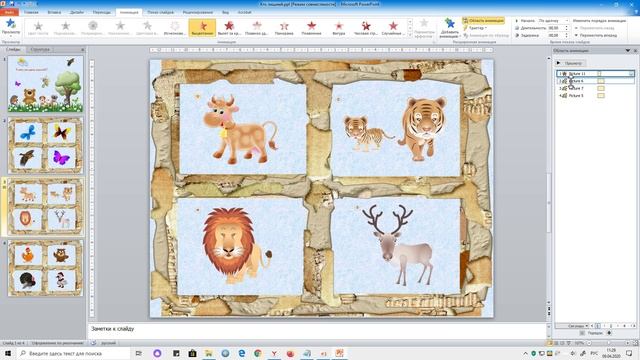Open Edge browser from taskbar
Screen dimensions: 640x360
(x=242, y=353)
